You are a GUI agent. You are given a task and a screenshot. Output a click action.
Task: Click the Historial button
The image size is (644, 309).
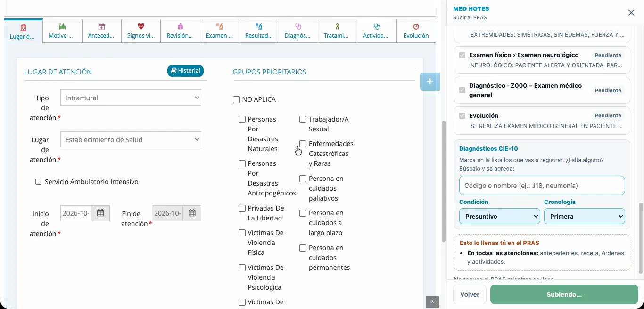pos(185,71)
